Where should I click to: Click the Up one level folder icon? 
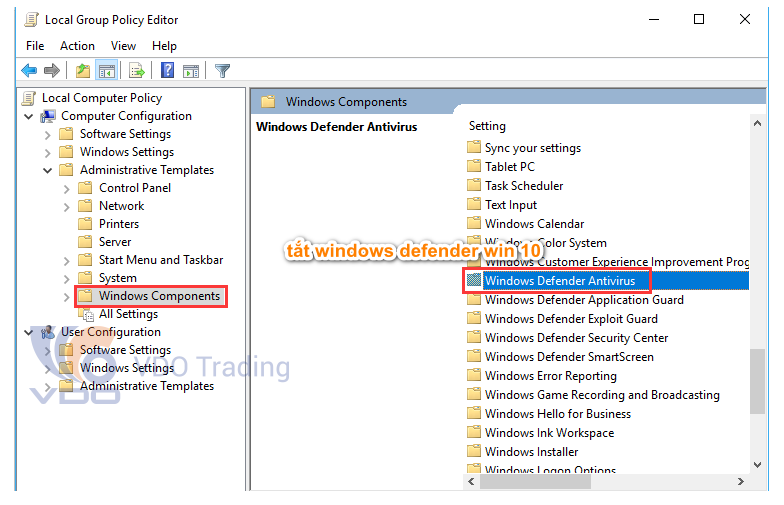coord(83,70)
